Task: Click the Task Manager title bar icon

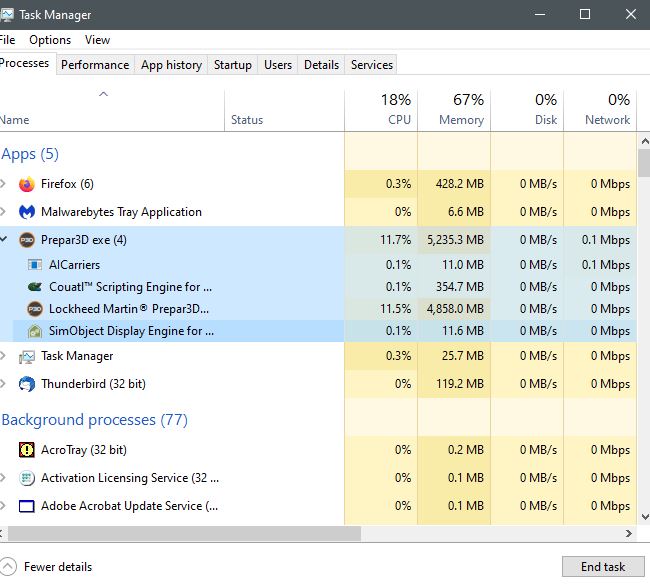Action: tap(6, 15)
